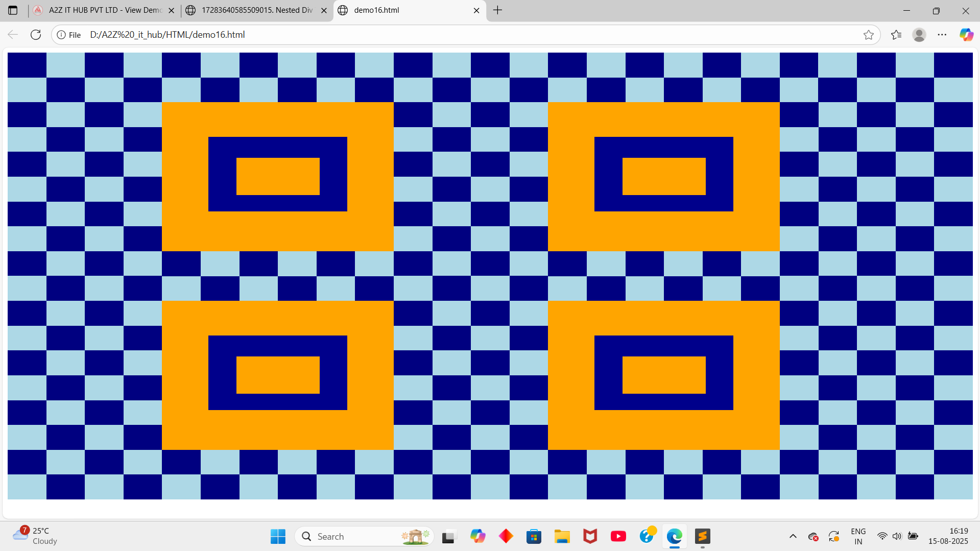Click the back navigation arrow
The width and height of the screenshot is (980, 551).
13,35
